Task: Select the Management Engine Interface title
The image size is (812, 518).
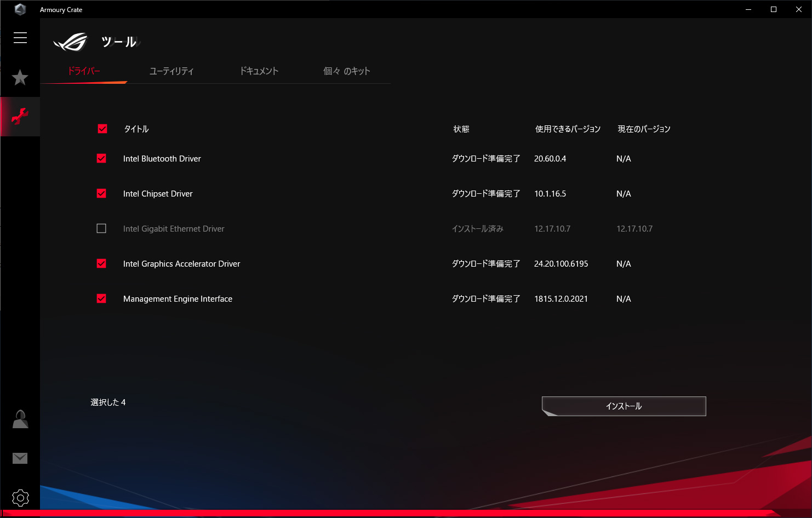Action: click(178, 299)
